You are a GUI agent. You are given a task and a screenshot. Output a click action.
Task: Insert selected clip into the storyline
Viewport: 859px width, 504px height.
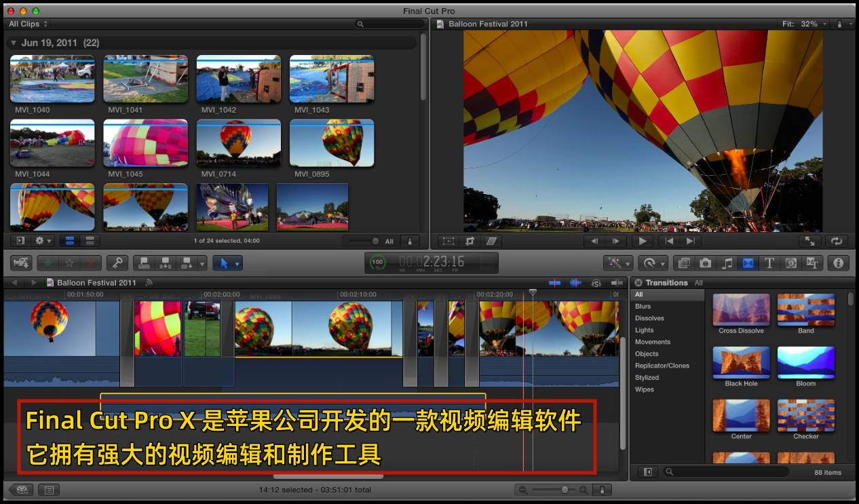point(165,263)
